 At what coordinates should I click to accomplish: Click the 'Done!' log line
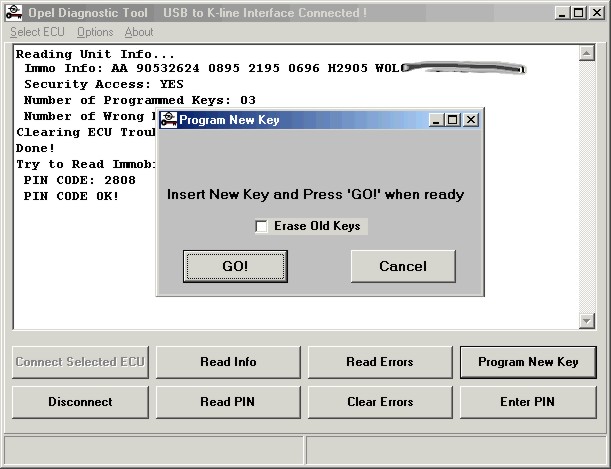[x=35, y=148]
